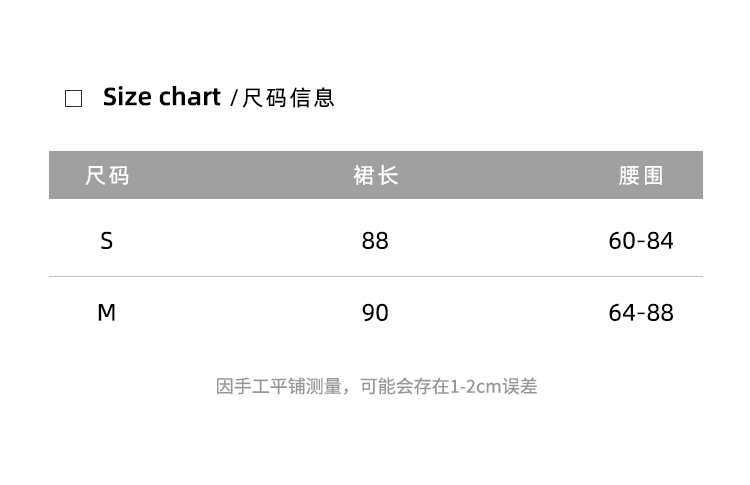The width and height of the screenshot is (750, 485).
Task: Click waist range 60-84
Action: coord(641,241)
